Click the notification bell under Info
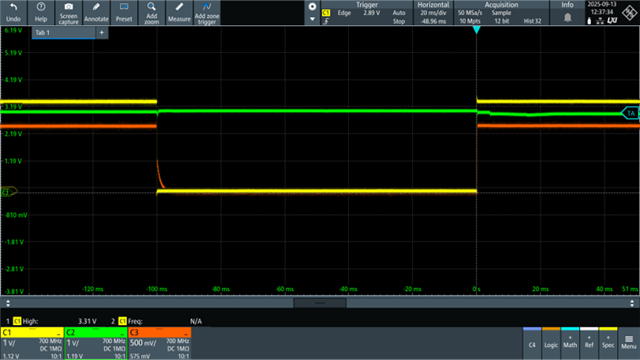640x360 pixels. [567, 18]
